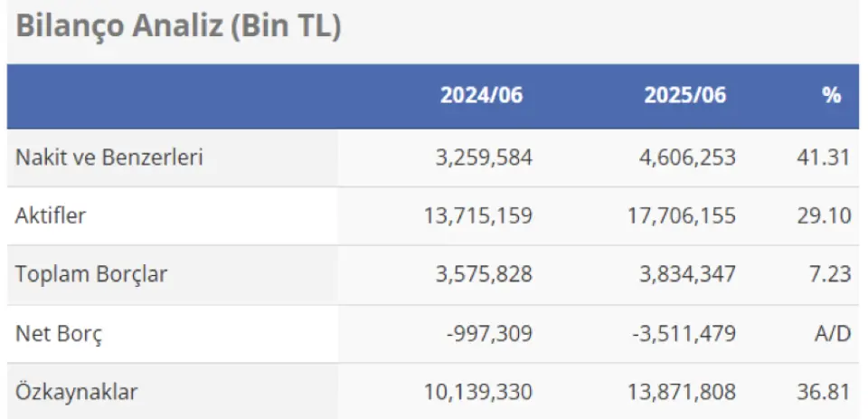Select the 2025/06 column header
This screenshot has width=868, height=419.
pos(684,95)
